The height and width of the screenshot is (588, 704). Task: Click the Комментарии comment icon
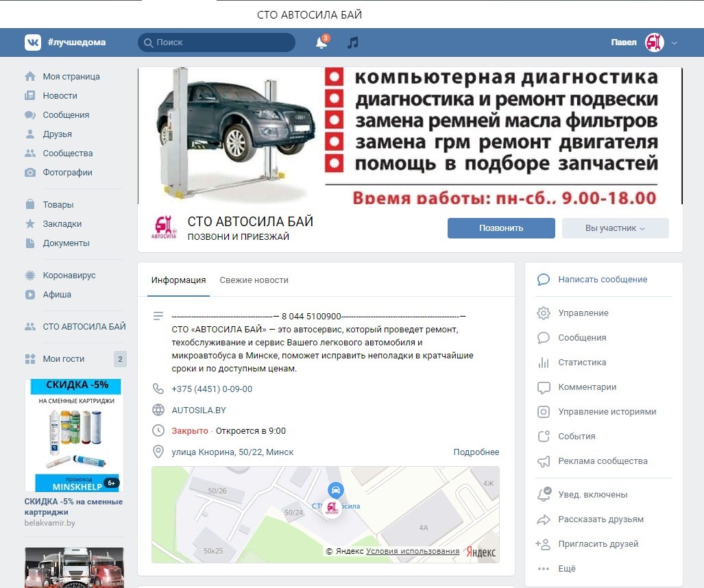pos(544,387)
